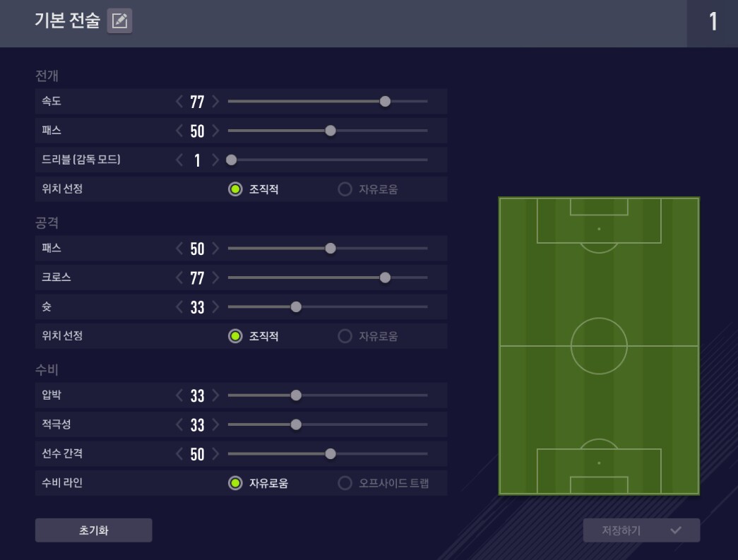
Task: Click the 전개 패스 slider handle
Action: [x=330, y=131]
